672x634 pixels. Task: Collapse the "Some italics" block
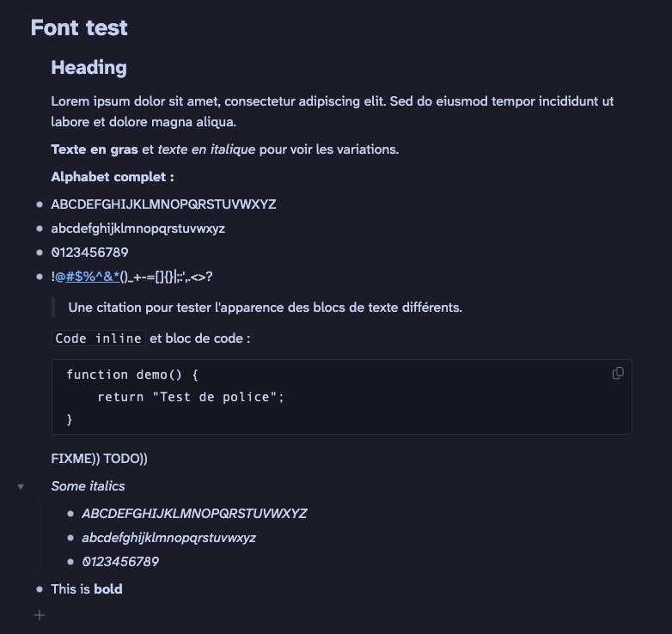point(21,486)
